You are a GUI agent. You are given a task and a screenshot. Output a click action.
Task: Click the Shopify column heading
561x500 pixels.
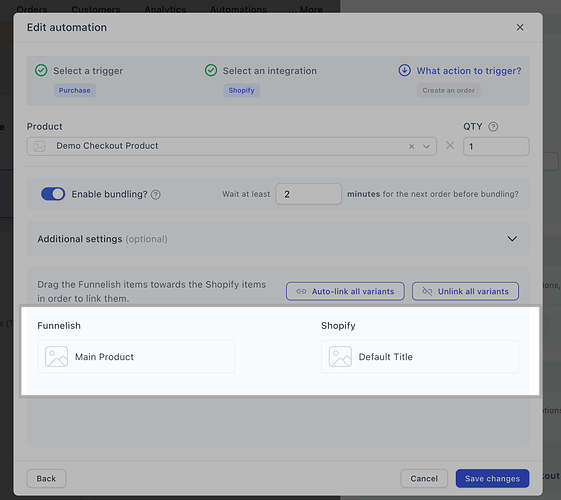coord(338,325)
